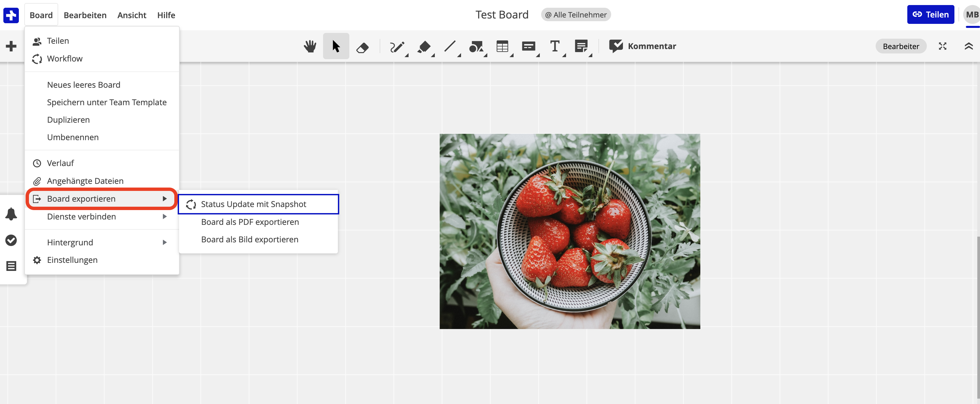Screen dimensions: 980x404
Task: Insert a table with table tool
Action: point(502,46)
